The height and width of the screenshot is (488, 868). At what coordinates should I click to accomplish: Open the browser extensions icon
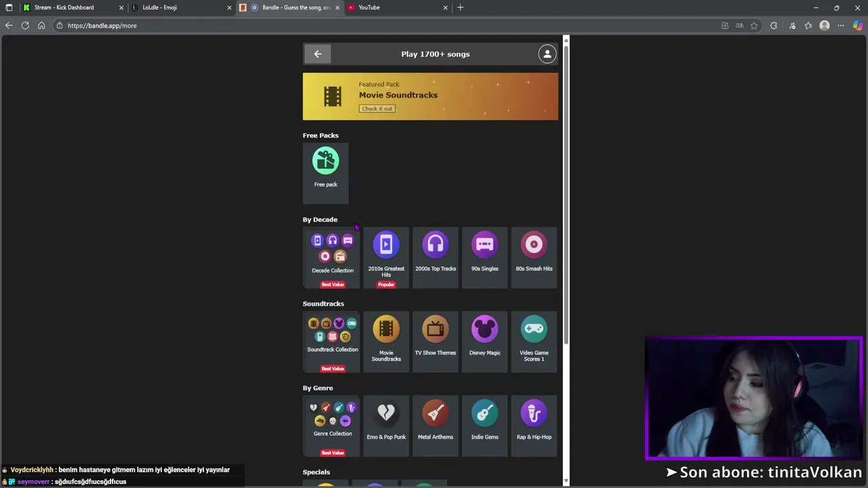coord(774,26)
